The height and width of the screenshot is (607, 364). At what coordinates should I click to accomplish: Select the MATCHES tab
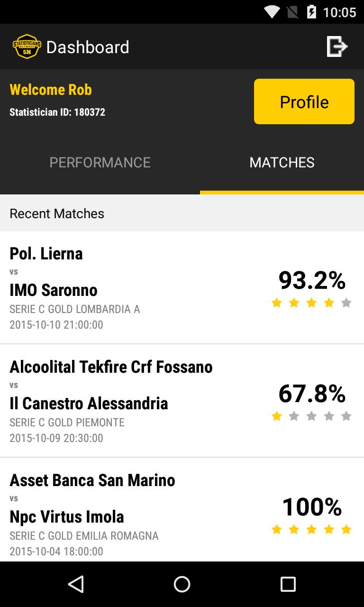(282, 163)
